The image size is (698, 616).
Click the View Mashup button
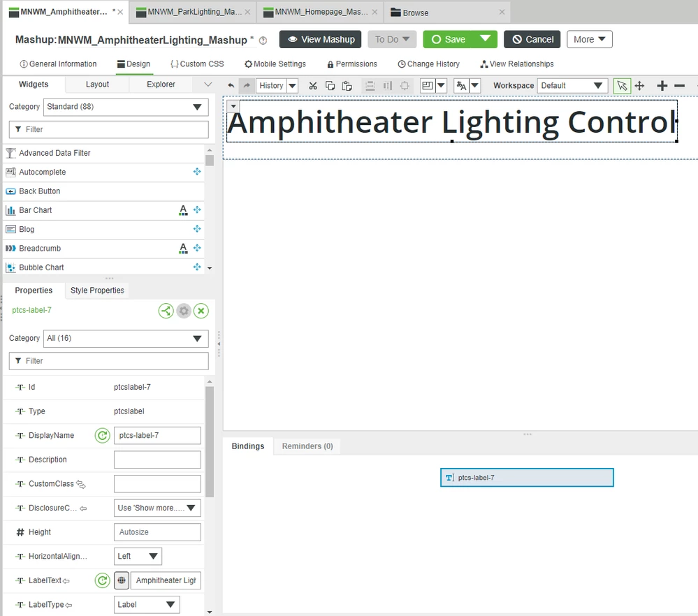321,39
